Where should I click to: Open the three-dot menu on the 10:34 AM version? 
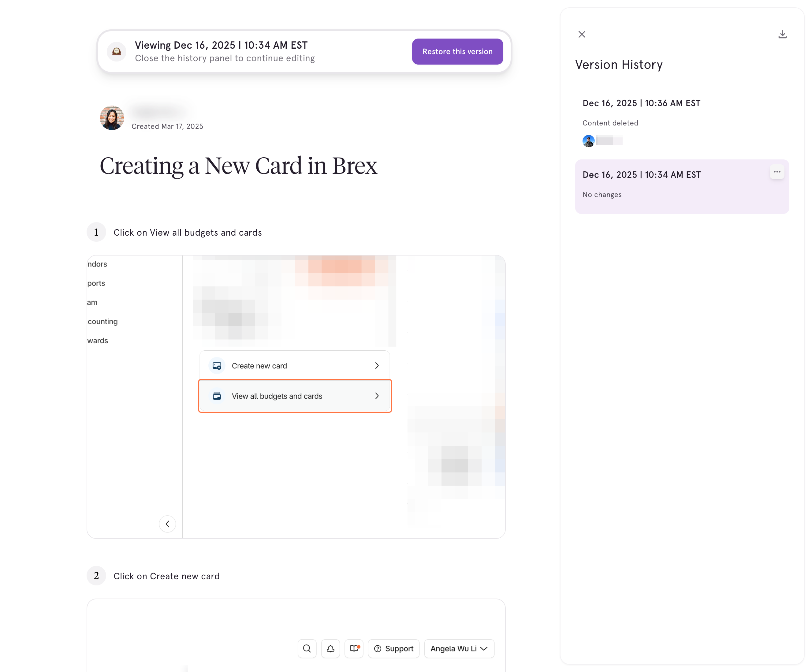click(777, 172)
